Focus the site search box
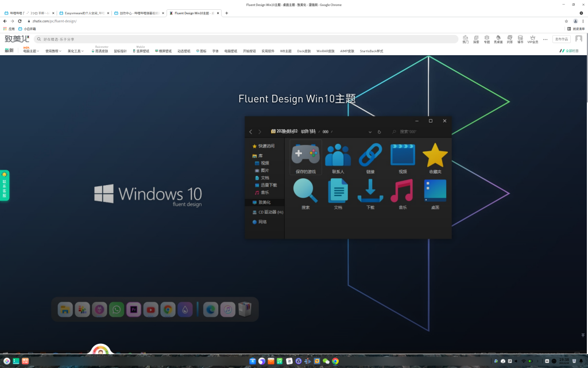The width and height of the screenshot is (588, 368). point(246,39)
